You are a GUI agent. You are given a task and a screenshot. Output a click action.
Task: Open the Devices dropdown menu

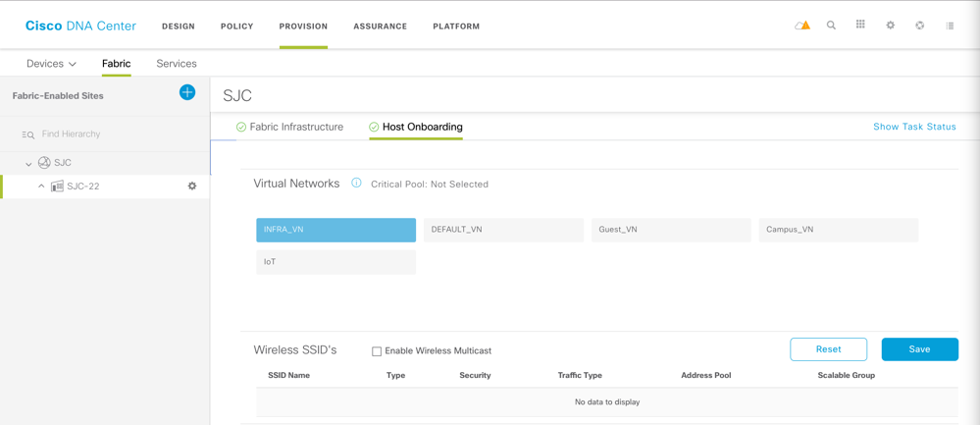(51, 64)
